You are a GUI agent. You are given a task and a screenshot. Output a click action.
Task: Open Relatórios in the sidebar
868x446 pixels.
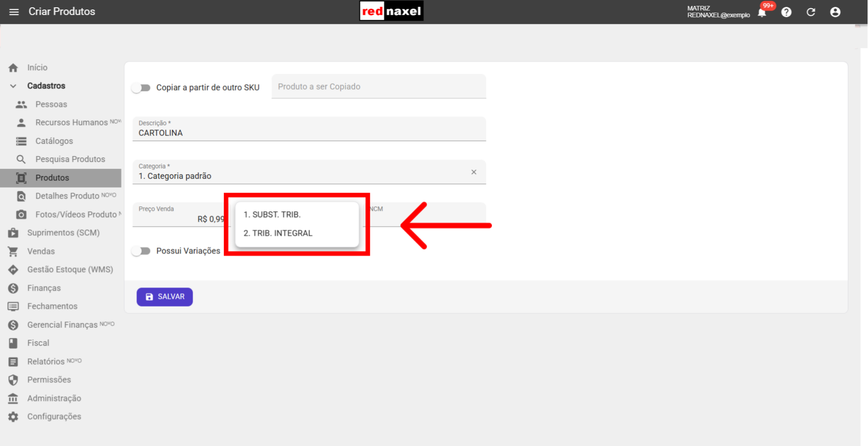61,361
